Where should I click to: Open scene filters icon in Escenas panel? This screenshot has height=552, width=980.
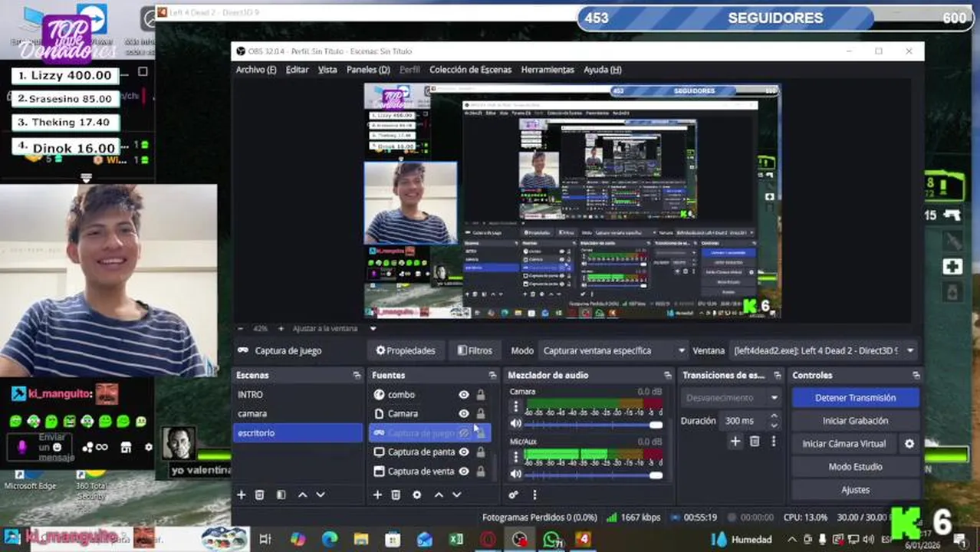click(281, 495)
